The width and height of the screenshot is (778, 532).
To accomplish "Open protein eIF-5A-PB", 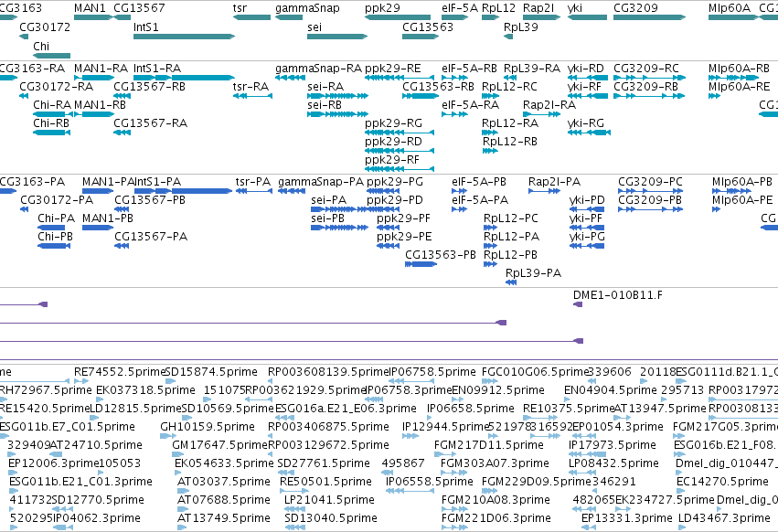I will click(x=479, y=182).
